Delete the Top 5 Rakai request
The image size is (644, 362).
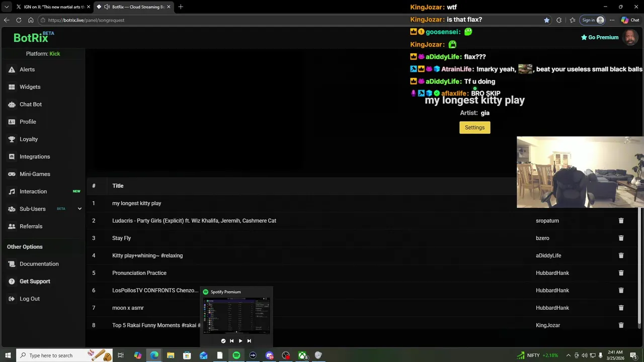621,325
